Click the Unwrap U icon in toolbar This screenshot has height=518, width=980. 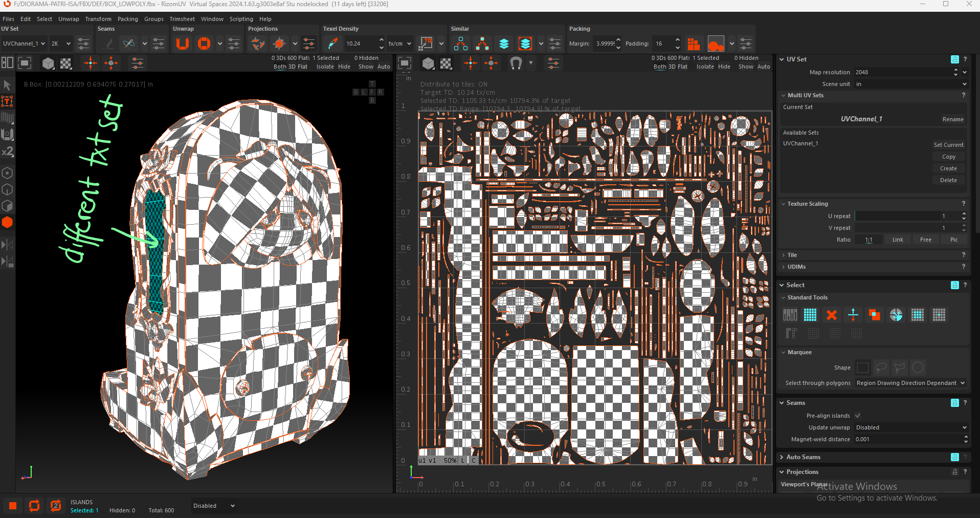[x=183, y=44]
